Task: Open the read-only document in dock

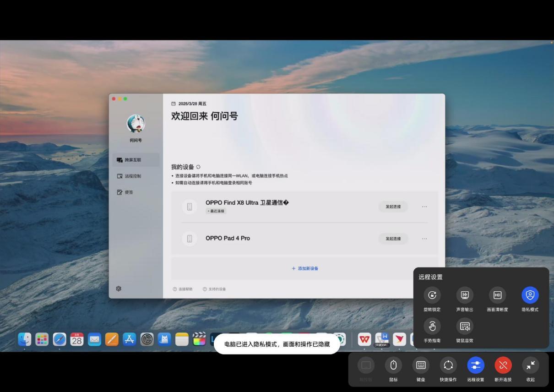Action: pyautogui.click(x=382, y=339)
